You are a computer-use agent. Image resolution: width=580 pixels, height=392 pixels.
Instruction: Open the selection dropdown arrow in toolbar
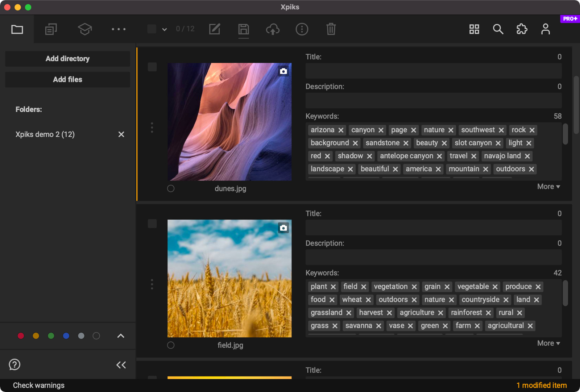click(x=165, y=29)
